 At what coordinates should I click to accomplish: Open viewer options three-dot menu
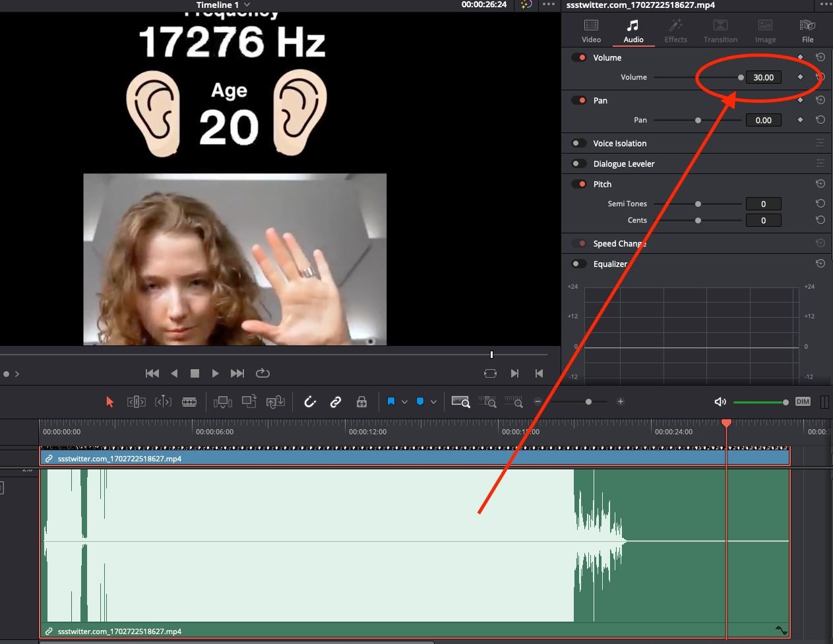[548, 5]
